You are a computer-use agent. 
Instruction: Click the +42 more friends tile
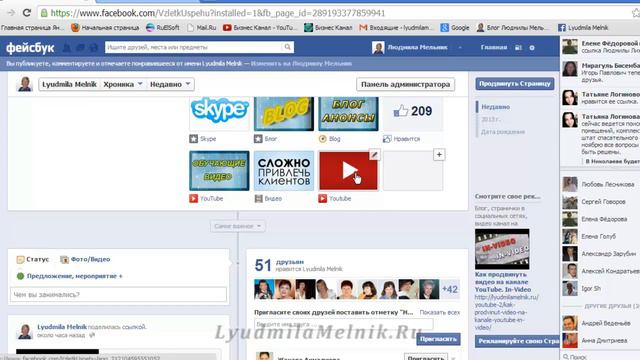click(x=450, y=289)
